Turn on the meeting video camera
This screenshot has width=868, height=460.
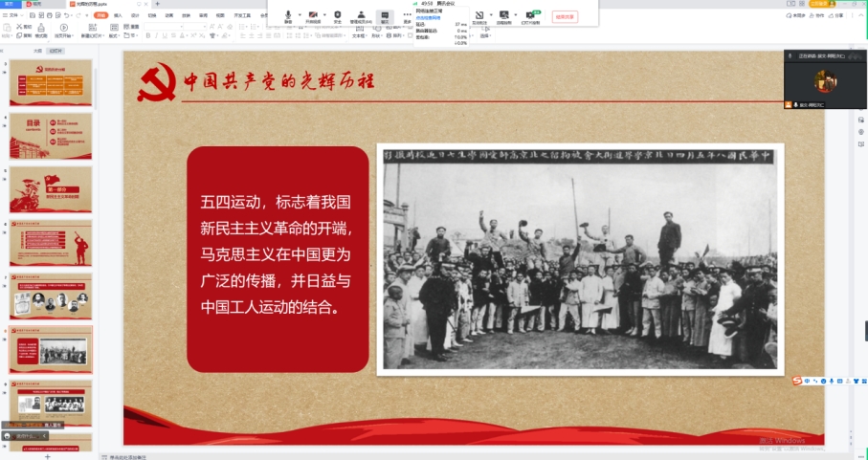pos(313,16)
